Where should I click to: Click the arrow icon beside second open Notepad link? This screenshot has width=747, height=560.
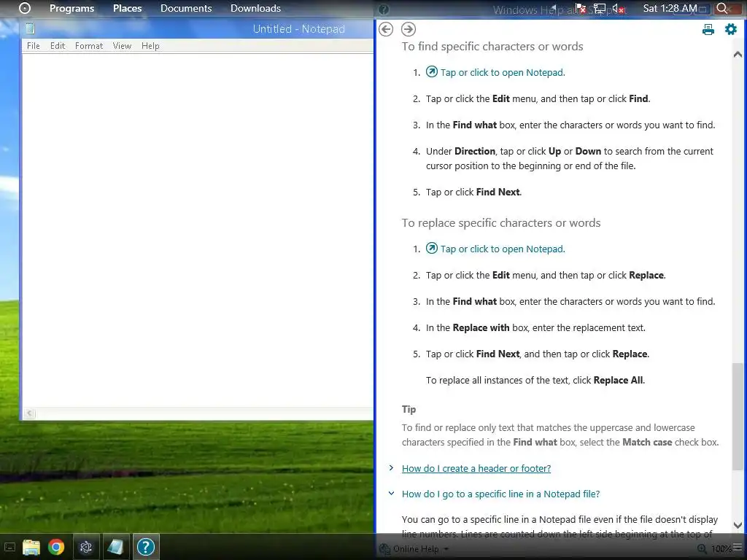click(432, 248)
